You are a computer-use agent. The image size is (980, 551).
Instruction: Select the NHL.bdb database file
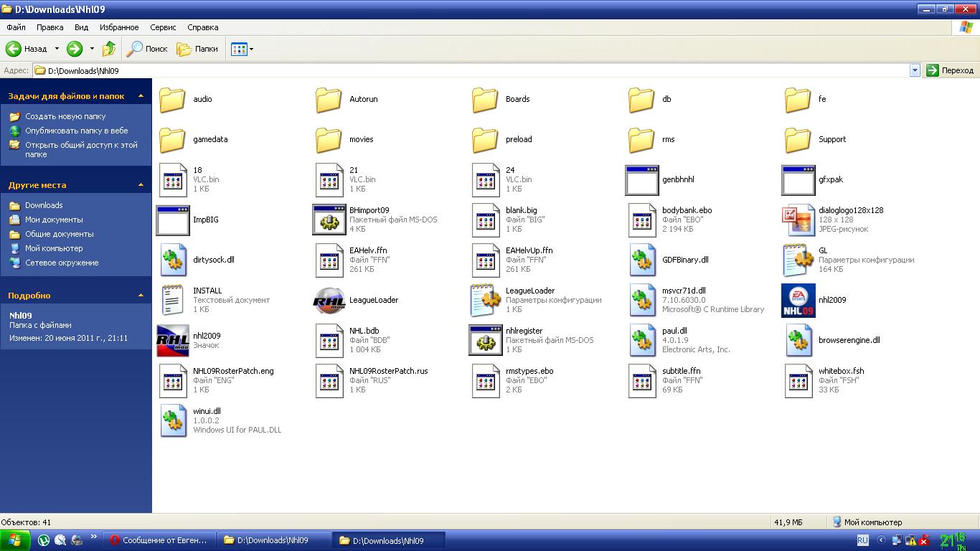tap(329, 340)
